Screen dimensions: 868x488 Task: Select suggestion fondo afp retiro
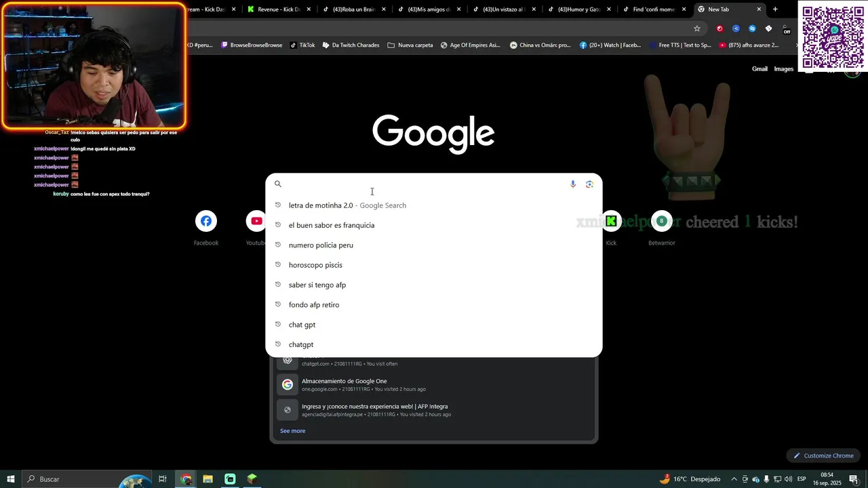click(433, 305)
